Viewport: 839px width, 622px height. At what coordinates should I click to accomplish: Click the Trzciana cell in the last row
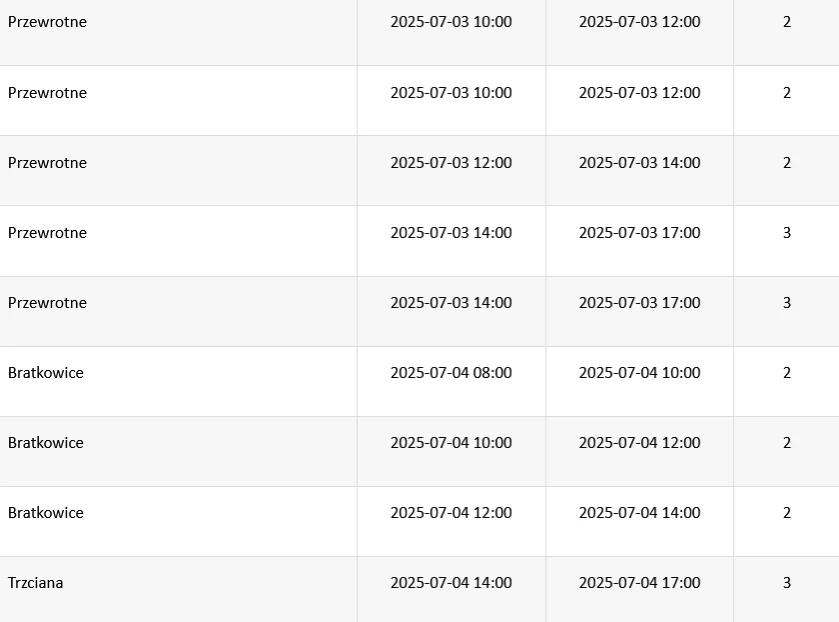pos(36,583)
